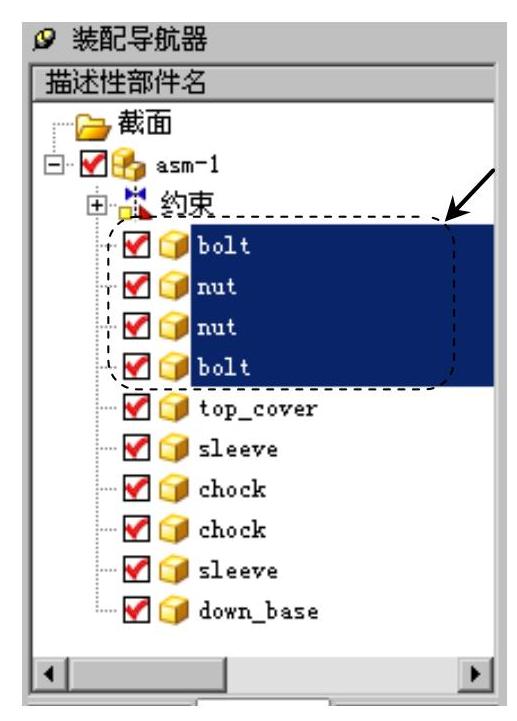Click the 约束 constraints icon

[x=135, y=203]
